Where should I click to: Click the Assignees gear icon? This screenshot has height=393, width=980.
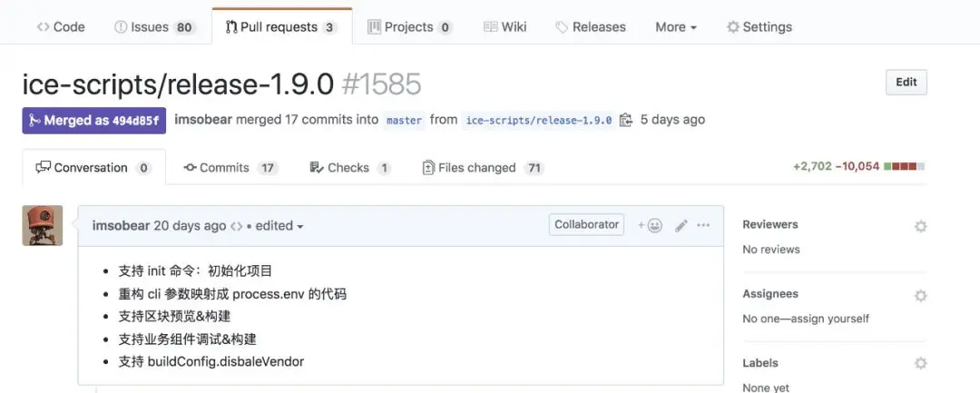tap(920, 296)
